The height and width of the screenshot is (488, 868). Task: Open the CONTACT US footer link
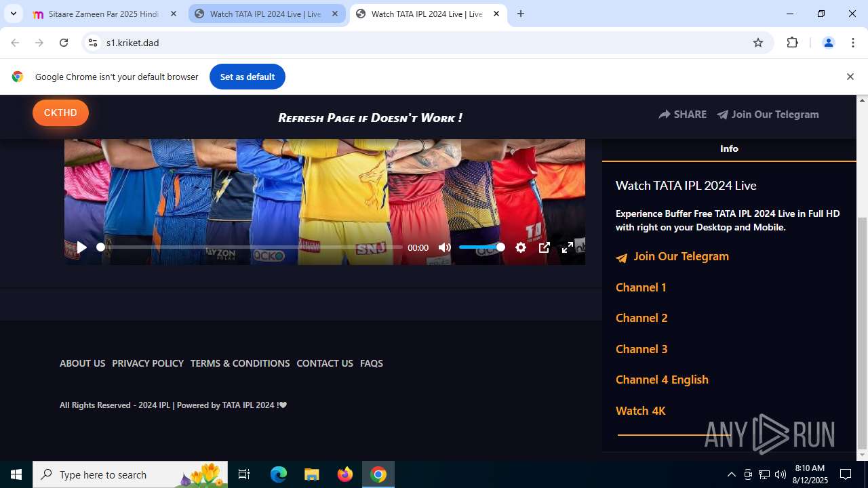coord(325,363)
